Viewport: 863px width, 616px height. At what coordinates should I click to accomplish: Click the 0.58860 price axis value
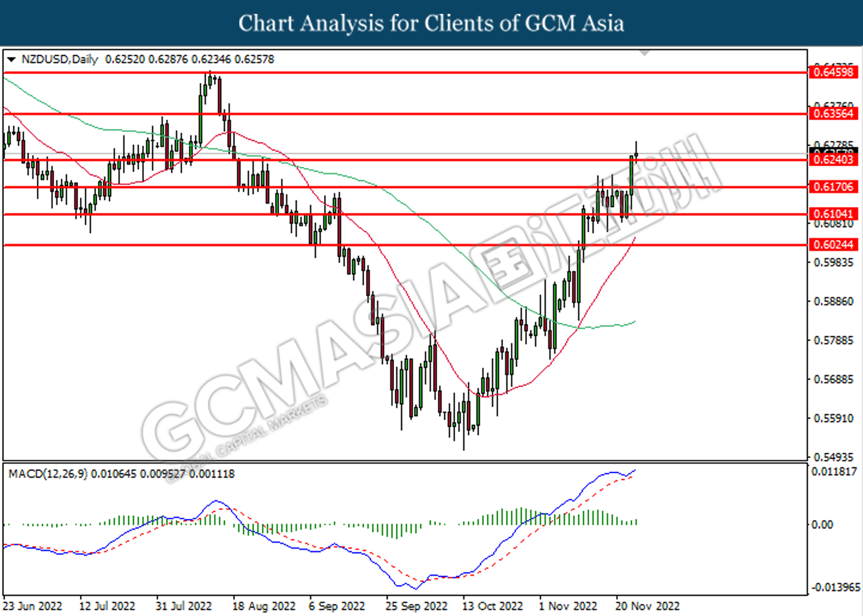834,301
